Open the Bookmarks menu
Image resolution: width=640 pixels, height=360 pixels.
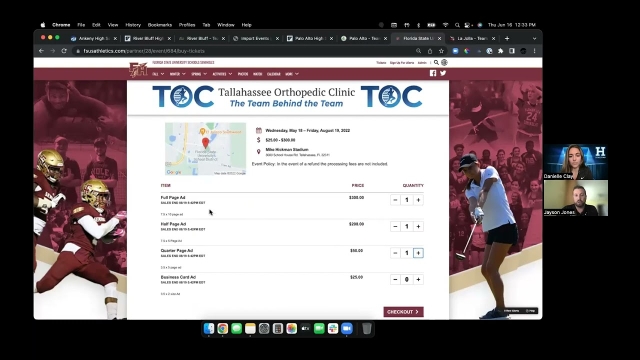(x=160, y=25)
